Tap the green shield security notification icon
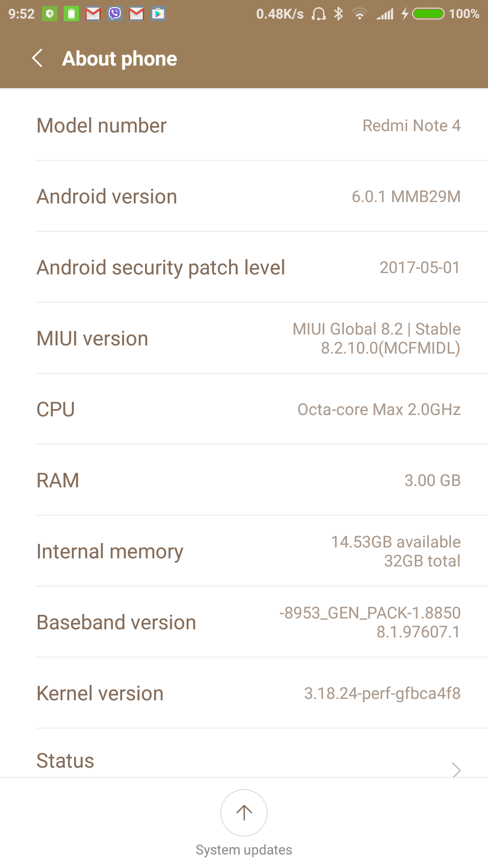Screen dimensions: 488x868 point(50,14)
